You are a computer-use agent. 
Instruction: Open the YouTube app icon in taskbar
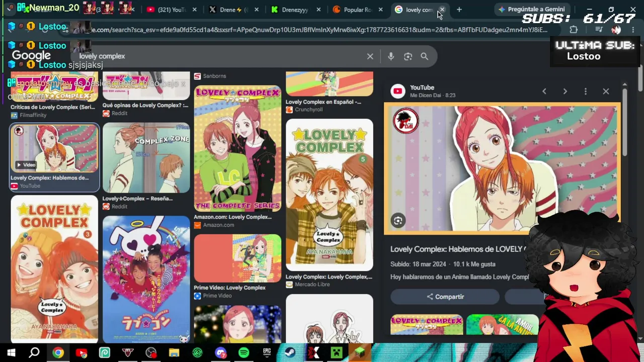tap(81, 353)
